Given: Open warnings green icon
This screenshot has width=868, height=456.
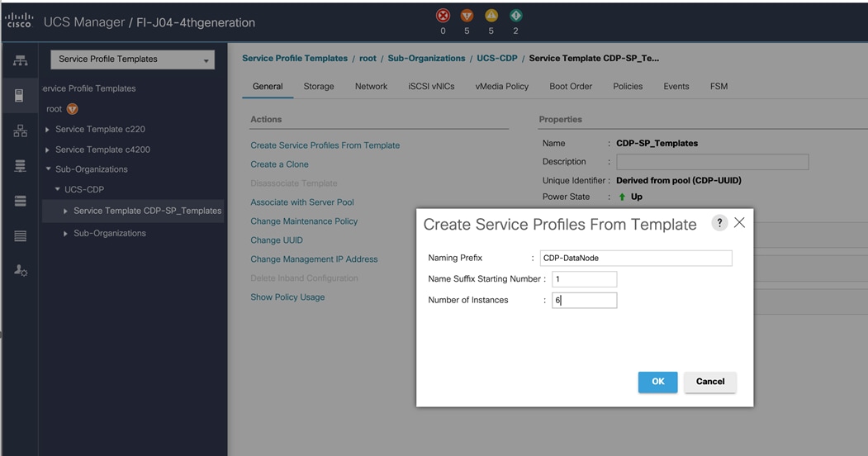Looking at the screenshot, I should click(x=515, y=16).
